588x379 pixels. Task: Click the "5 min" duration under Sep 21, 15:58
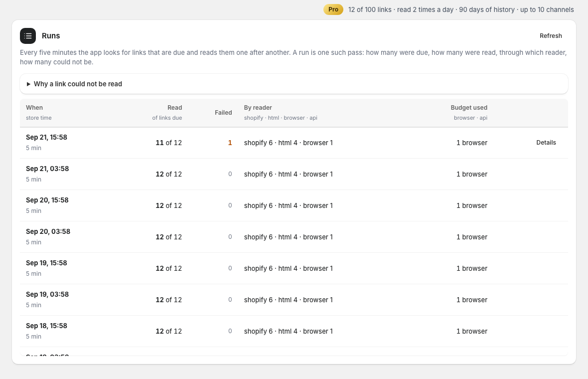tap(34, 148)
